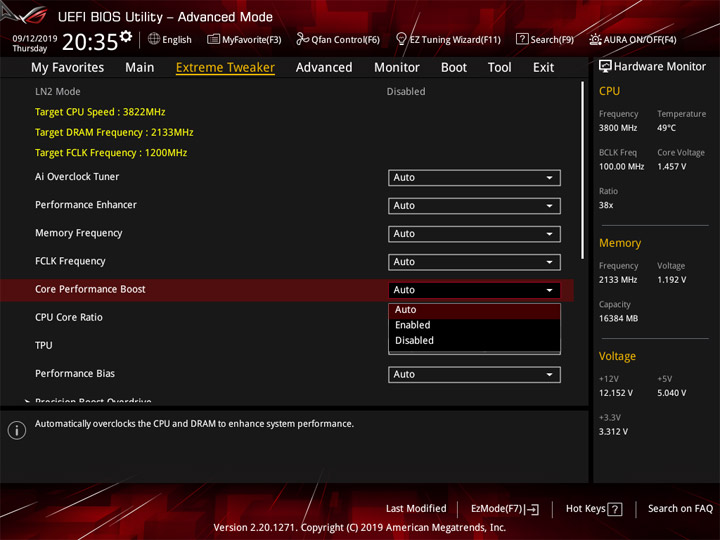The width and height of the screenshot is (720, 540).
Task: Click the BCLK Freq 100.00 MHz value
Action: click(x=621, y=167)
